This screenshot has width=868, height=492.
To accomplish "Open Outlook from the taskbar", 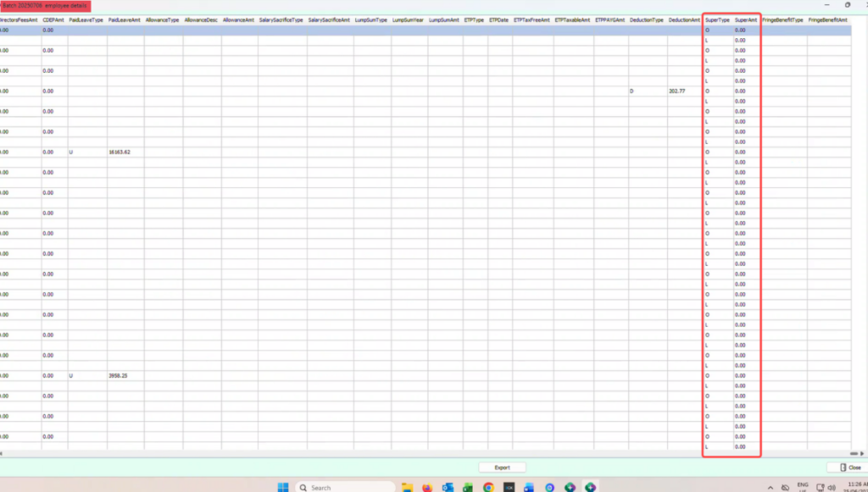I will click(448, 487).
